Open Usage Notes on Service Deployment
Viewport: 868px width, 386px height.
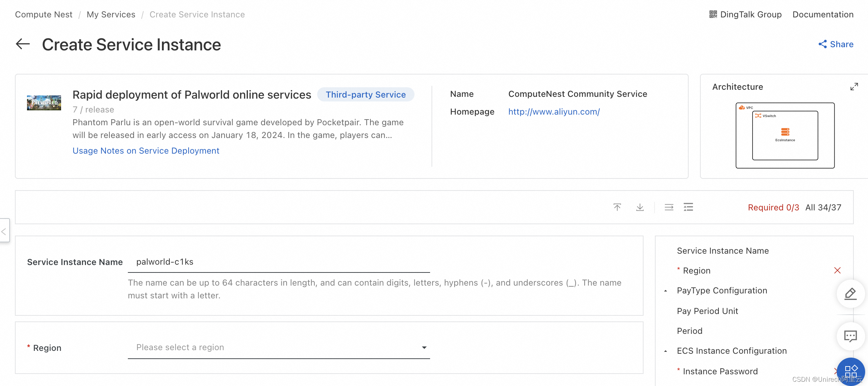pos(146,151)
